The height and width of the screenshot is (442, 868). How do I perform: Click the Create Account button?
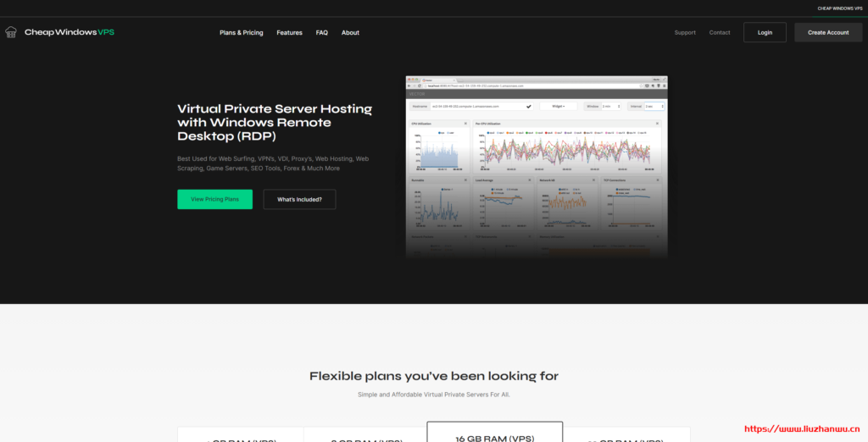(827, 33)
